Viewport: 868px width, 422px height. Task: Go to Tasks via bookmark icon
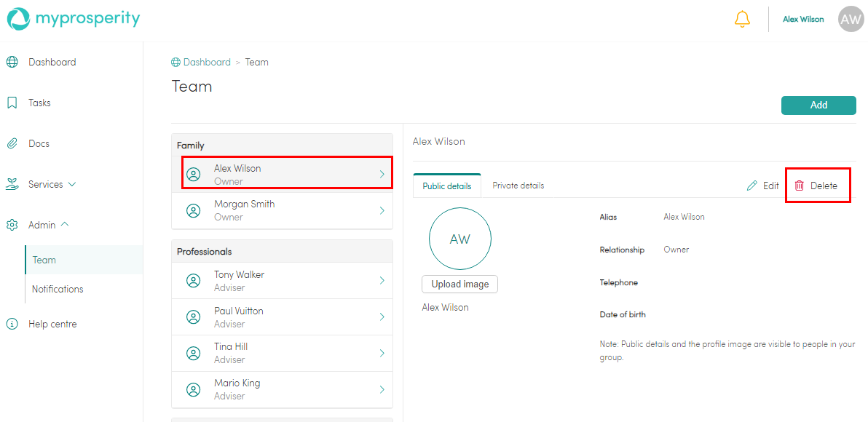coord(12,103)
